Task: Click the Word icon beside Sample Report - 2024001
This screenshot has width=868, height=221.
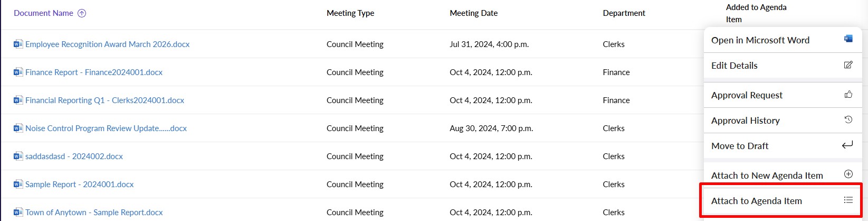Action: coord(18,184)
